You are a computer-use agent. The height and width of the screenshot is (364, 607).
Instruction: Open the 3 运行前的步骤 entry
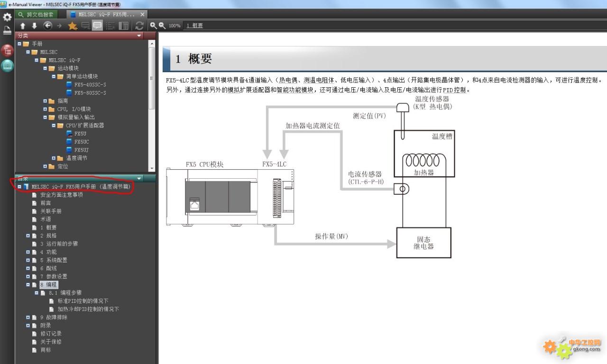click(59, 244)
